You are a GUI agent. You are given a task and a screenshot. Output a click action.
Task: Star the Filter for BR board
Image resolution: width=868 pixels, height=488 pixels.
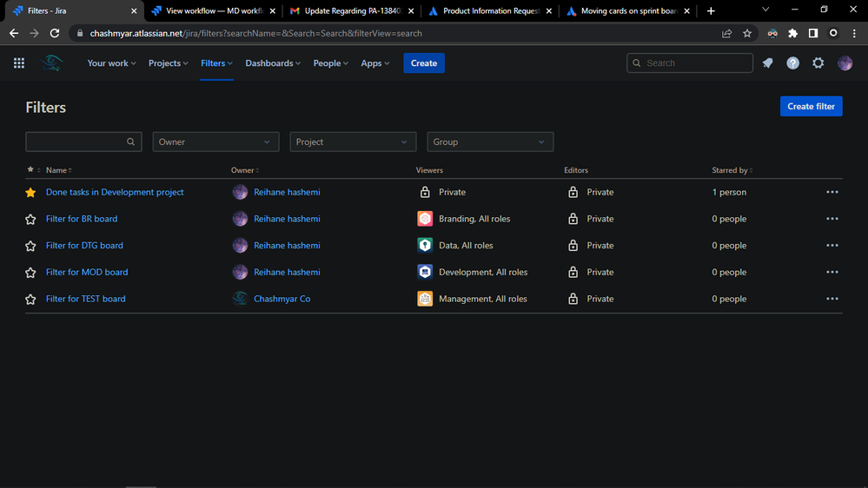coord(30,219)
